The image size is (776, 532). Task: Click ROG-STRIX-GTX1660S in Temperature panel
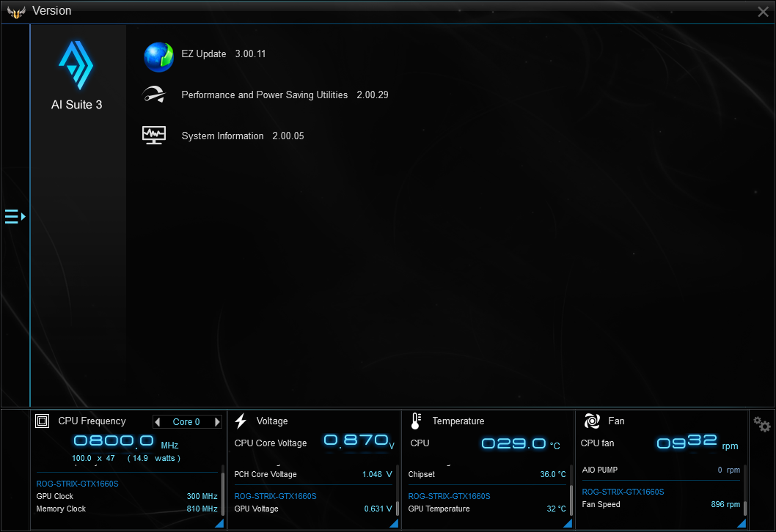click(449, 496)
